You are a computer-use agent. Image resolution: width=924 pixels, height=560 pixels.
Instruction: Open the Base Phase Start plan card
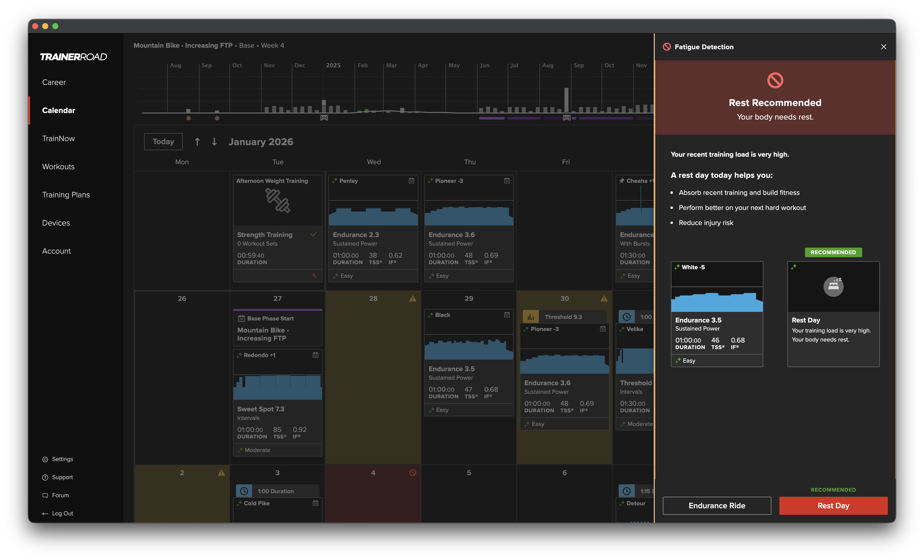(277, 328)
